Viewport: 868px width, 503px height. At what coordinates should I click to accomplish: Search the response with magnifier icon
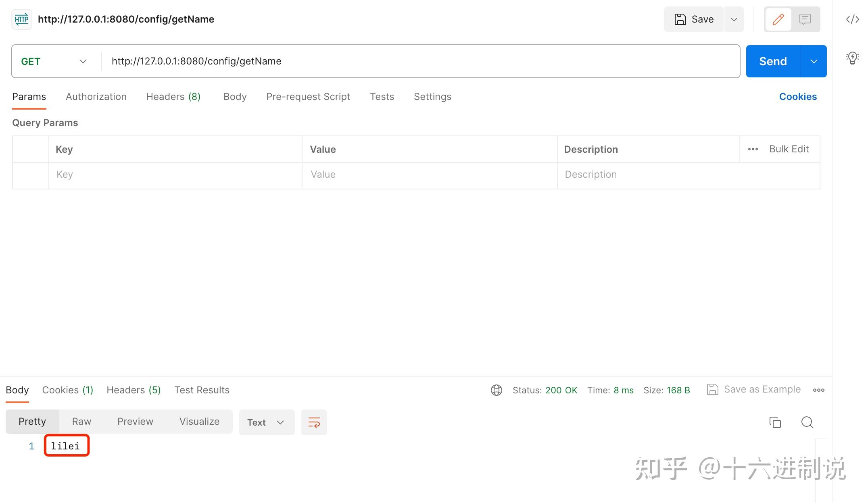tap(807, 422)
